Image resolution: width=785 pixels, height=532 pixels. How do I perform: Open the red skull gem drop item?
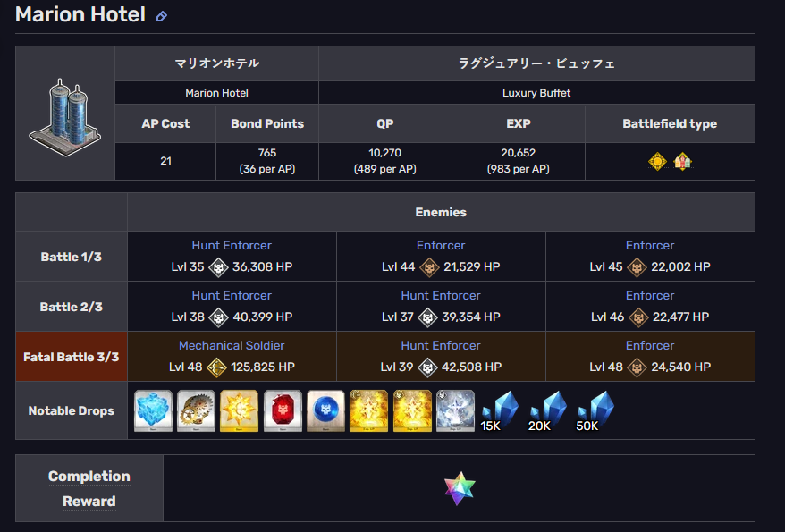[x=283, y=411]
